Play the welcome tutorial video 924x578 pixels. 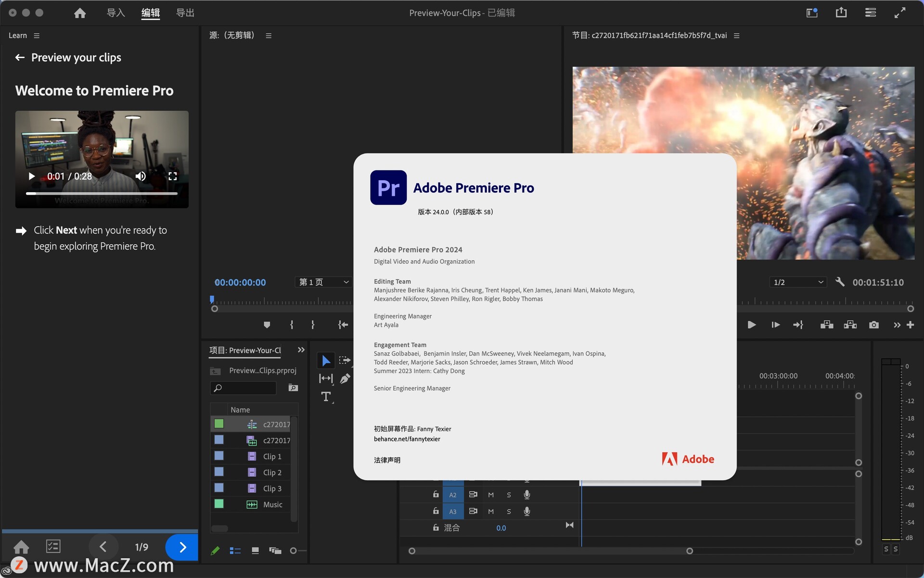(32, 176)
